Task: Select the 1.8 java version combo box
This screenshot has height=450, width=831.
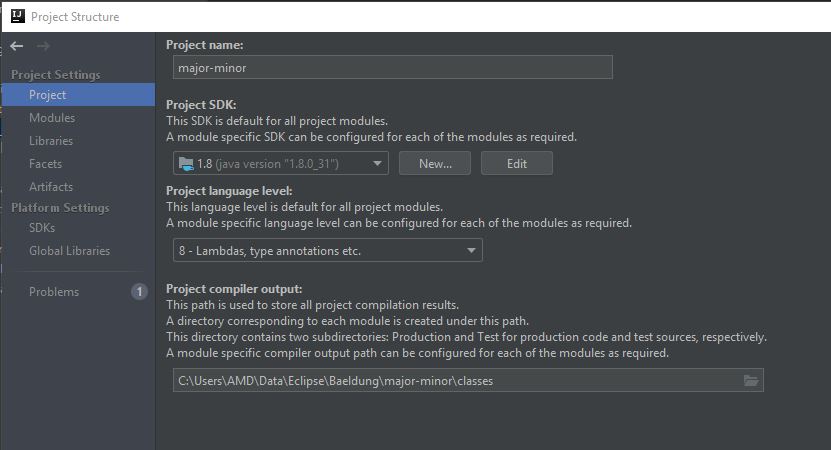Action: click(x=281, y=163)
